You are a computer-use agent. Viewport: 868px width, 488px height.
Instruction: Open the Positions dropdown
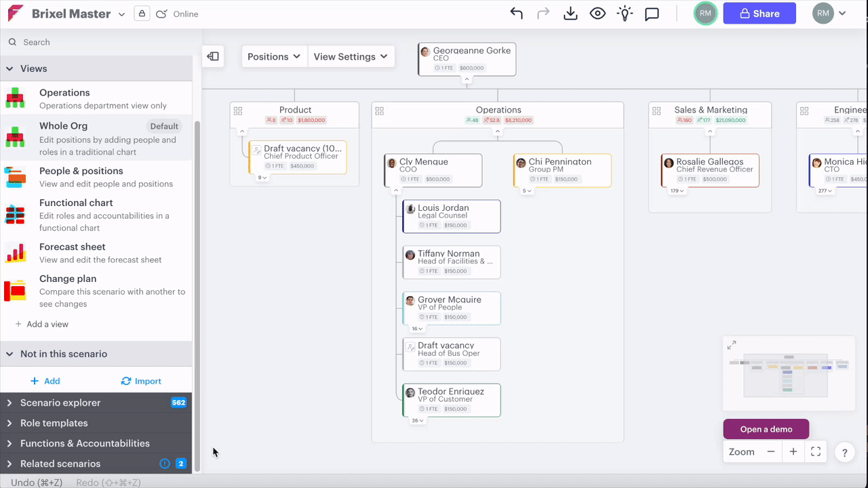274,57
